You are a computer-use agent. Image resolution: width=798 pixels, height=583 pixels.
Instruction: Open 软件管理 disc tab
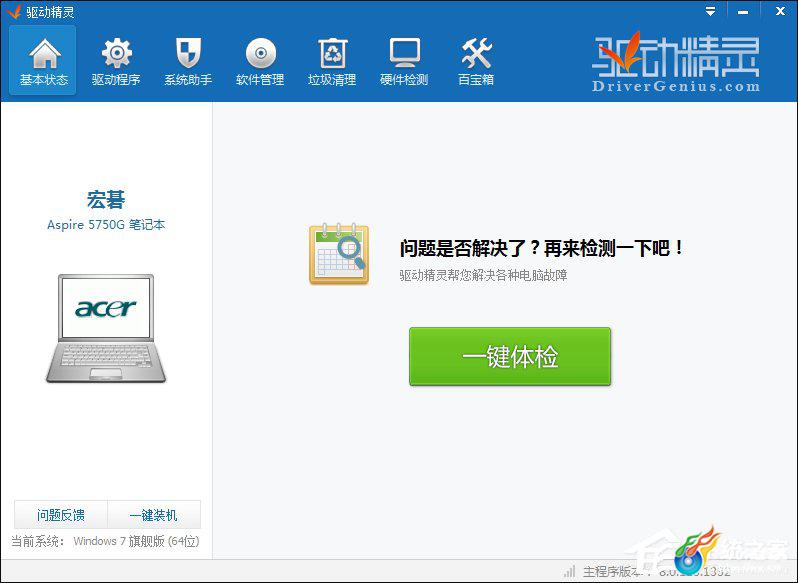click(x=260, y=61)
